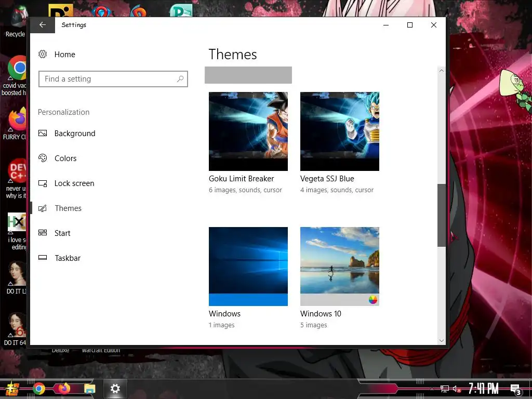Apply the Goku Limit Breaker theme
The image size is (532, 399).
248,131
